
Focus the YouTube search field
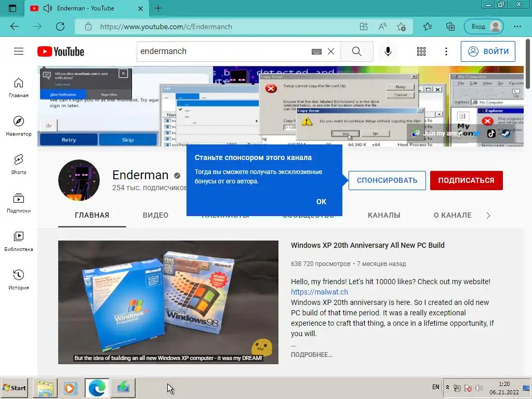coord(224,51)
